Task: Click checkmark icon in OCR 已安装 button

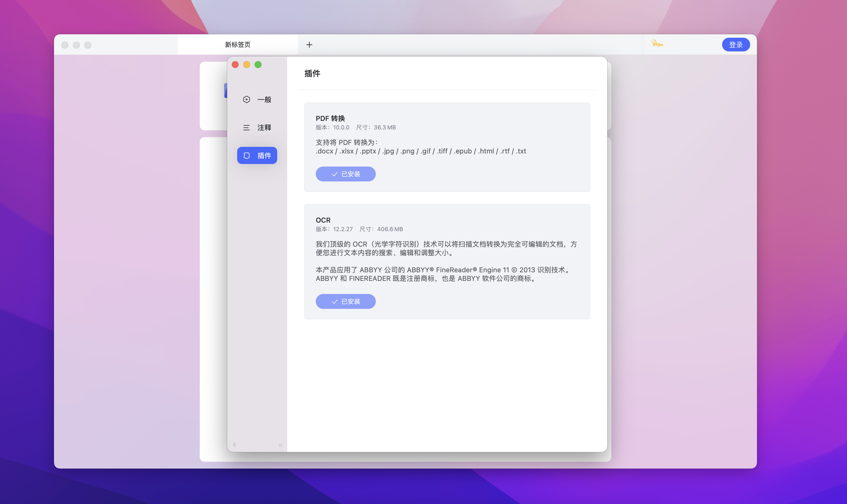Action: [335, 302]
